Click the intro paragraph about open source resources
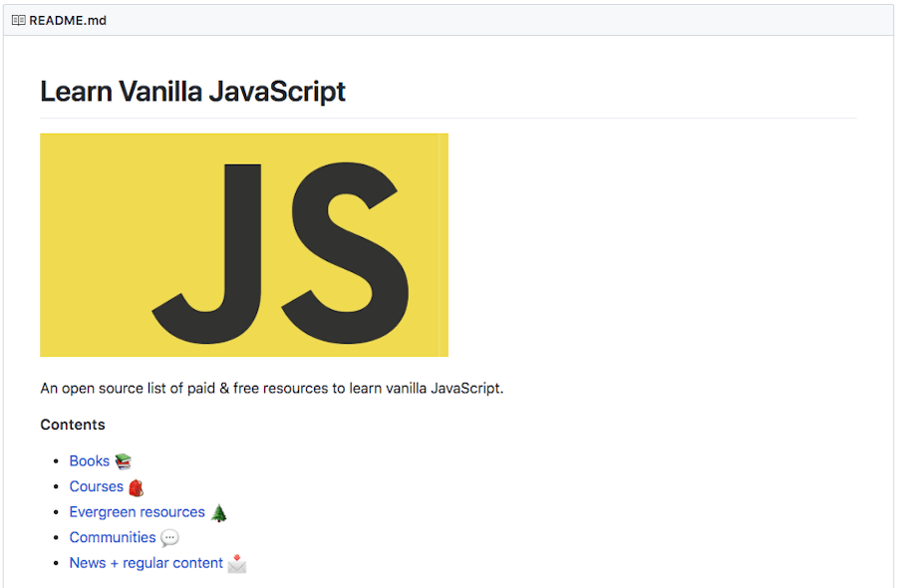This screenshot has width=897, height=588. pyautogui.click(x=271, y=388)
